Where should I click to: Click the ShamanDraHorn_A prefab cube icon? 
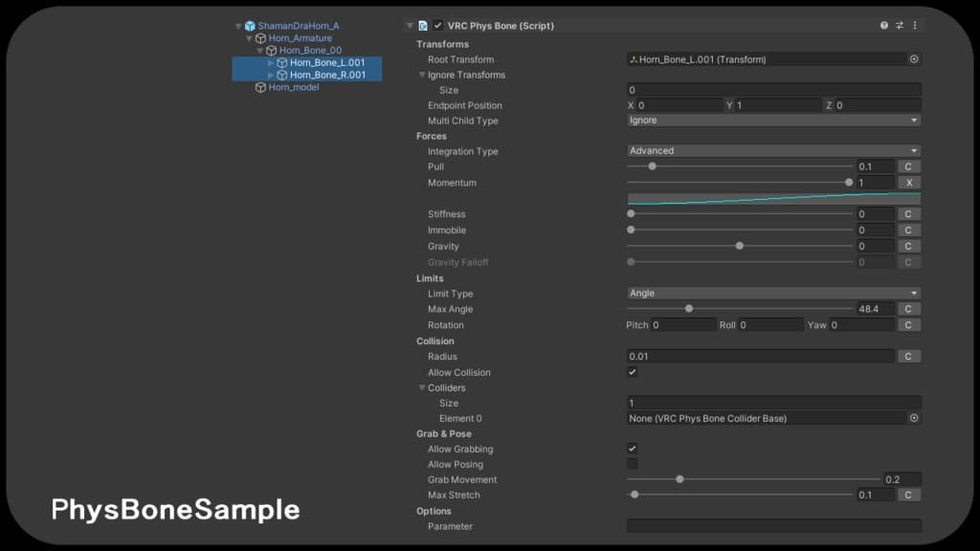click(x=250, y=26)
